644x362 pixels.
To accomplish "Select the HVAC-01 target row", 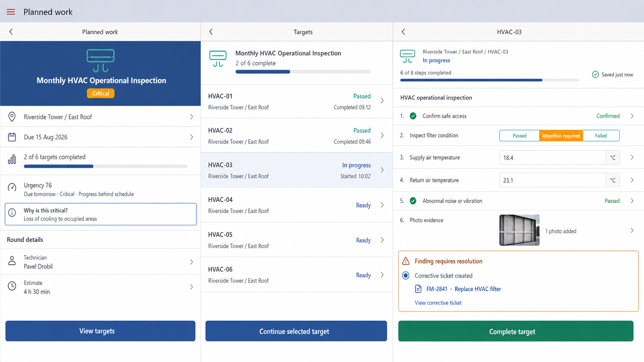I will (297, 101).
